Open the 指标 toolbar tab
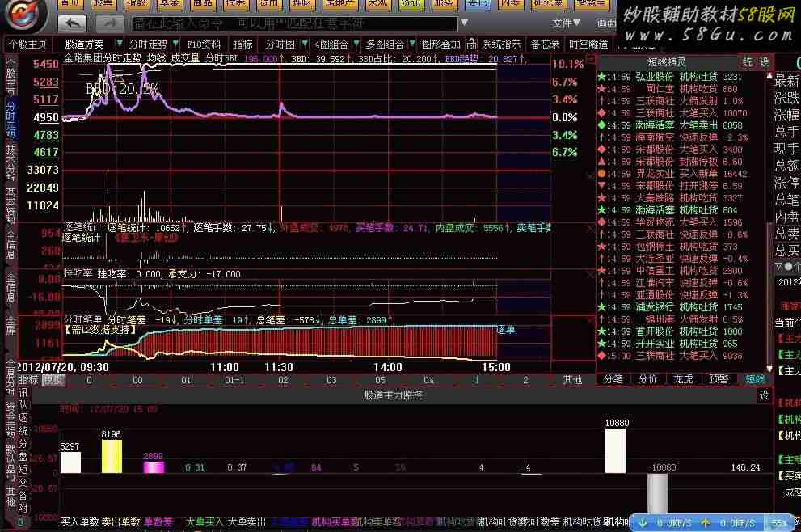Image resolution: width=801 pixels, height=532 pixels. (x=242, y=44)
